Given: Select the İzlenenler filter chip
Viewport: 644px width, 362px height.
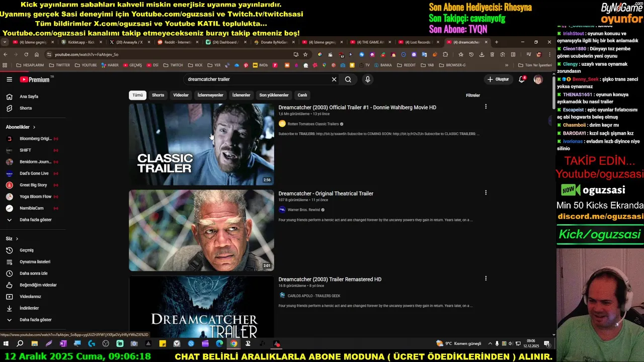Looking at the screenshot, I should [x=241, y=95].
